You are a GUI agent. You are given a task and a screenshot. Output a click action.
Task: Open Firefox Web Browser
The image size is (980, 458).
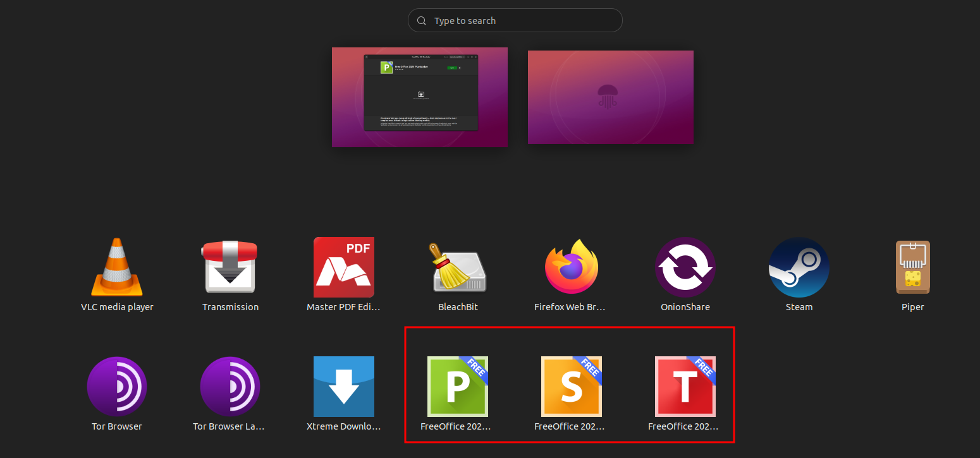[571, 267]
